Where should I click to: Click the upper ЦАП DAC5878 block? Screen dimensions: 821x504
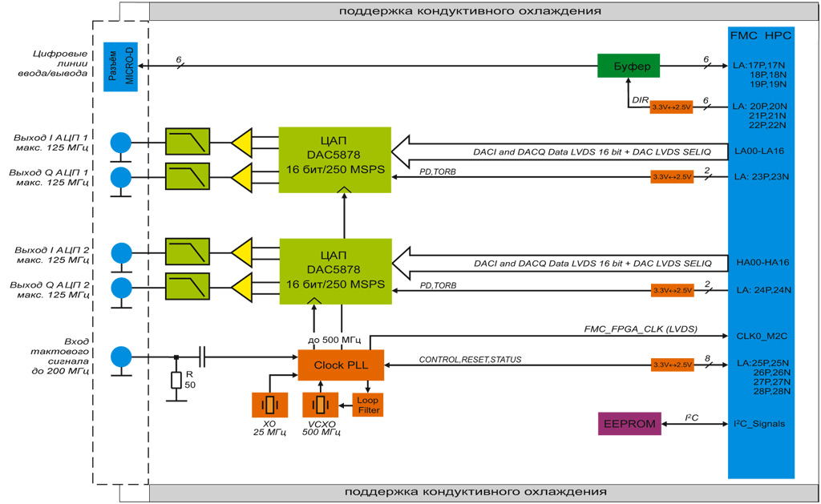click(335, 159)
